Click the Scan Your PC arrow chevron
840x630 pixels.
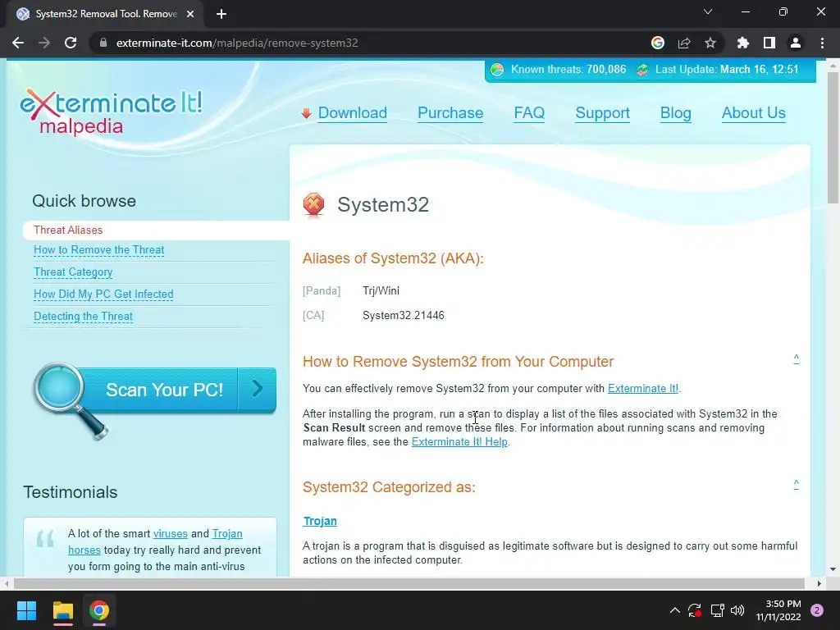[x=257, y=389]
